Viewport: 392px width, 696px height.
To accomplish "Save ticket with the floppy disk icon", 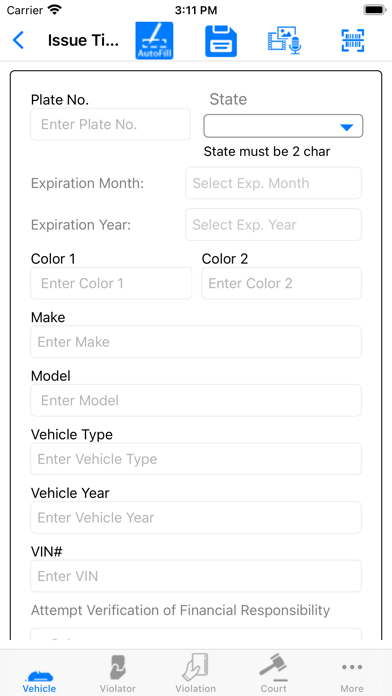I will (221, 41).
